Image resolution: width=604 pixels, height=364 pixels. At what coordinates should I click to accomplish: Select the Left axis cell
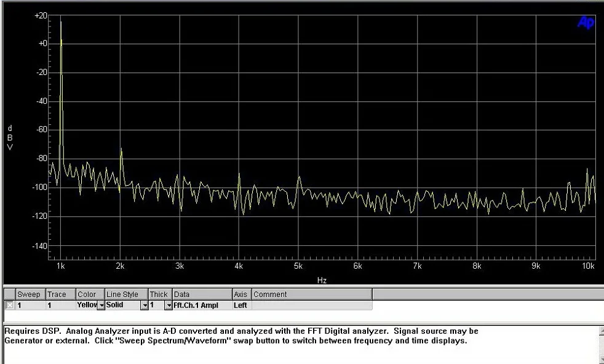point(242,306)
